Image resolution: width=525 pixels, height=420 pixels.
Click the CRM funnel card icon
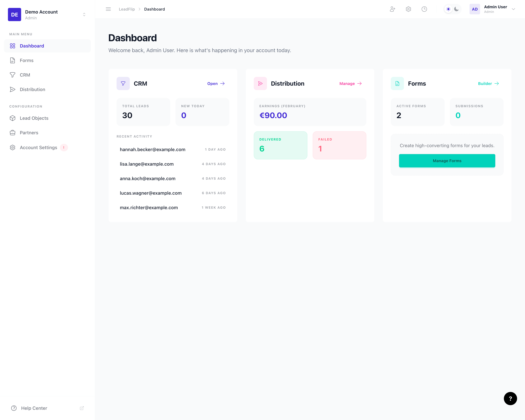tap(123, 83)
